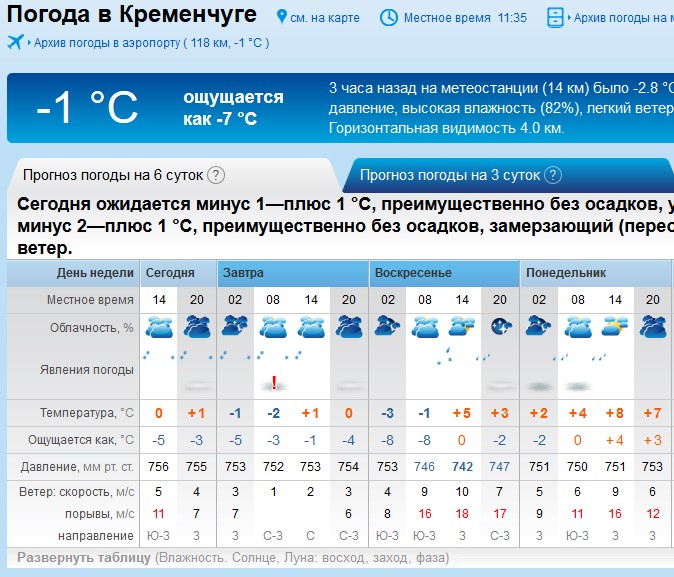Click the 'Воскресенье' day column header

pyautogui.click(x=414, y=273)
